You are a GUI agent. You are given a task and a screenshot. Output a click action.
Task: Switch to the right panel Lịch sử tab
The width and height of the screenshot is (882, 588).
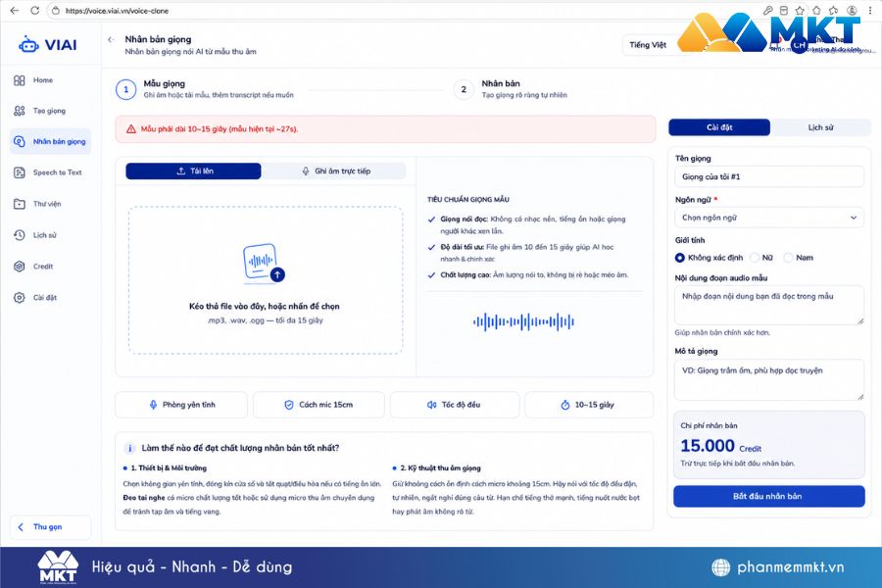(820, 127)
